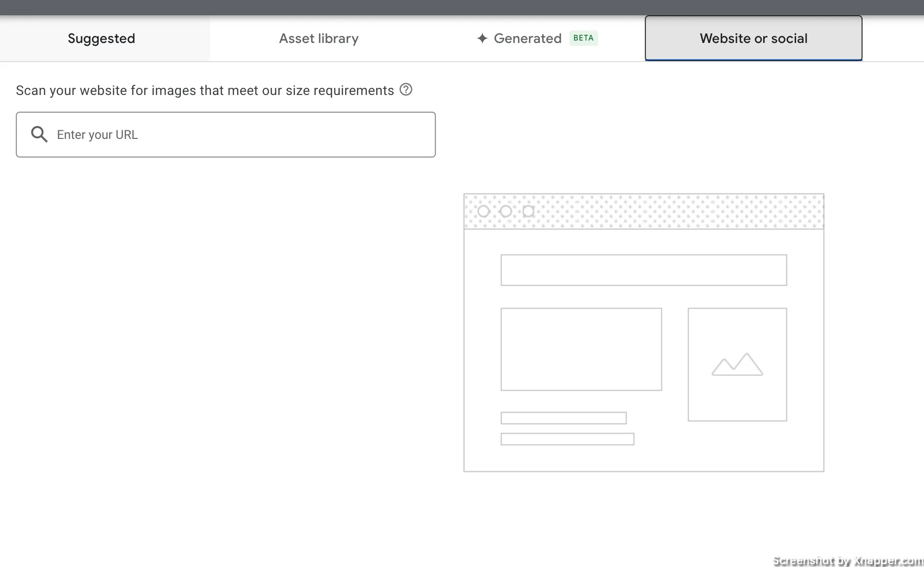Enable the Asset library view toggle
This screenshot has height=567, width=924.
pyautogui.click(x=318, y=38)
